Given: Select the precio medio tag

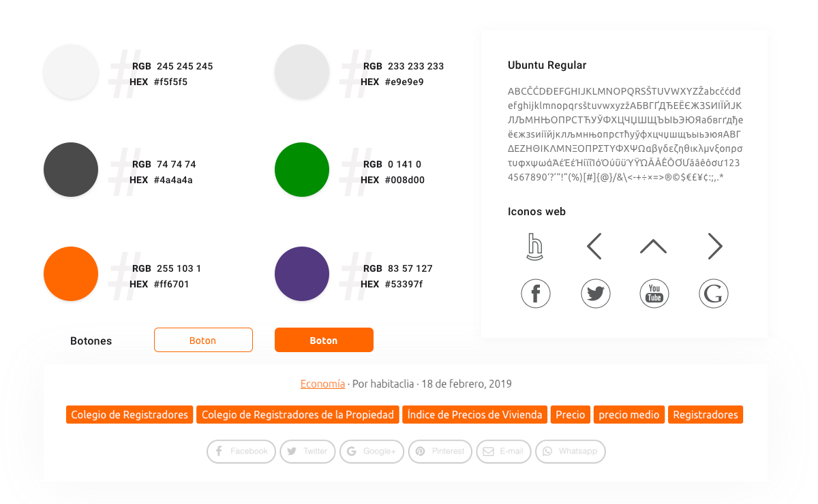Looking at the screenshot, I should coord(629,415).
